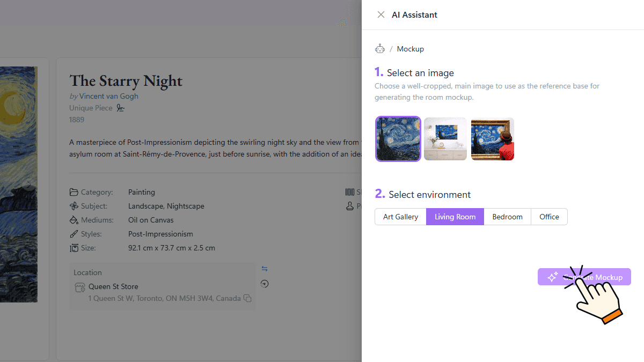Click the folder icon next to Category
This screenshot has width=644, height=362.
tap(74, 192)
